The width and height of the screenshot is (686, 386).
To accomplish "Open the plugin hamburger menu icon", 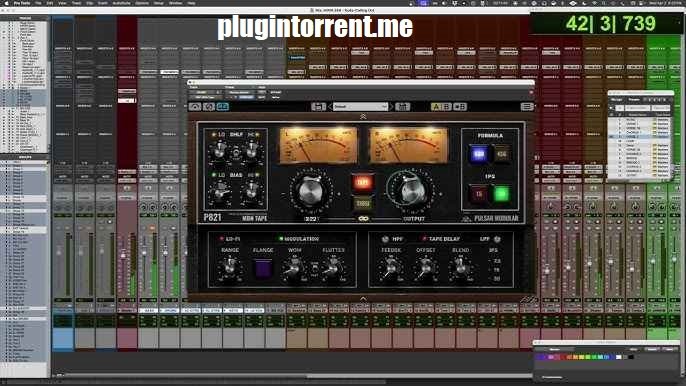I will point(527,106).
